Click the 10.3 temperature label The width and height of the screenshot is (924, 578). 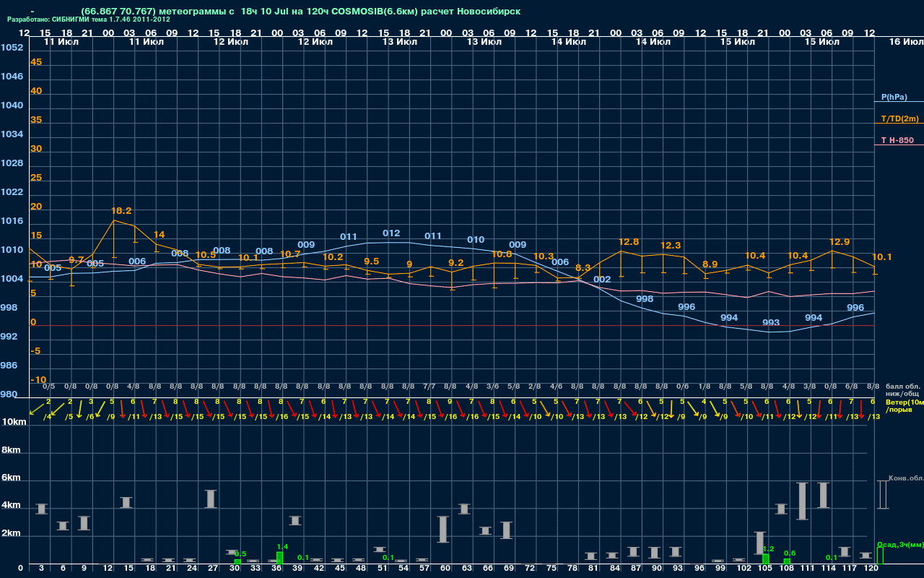click(544, 257)
